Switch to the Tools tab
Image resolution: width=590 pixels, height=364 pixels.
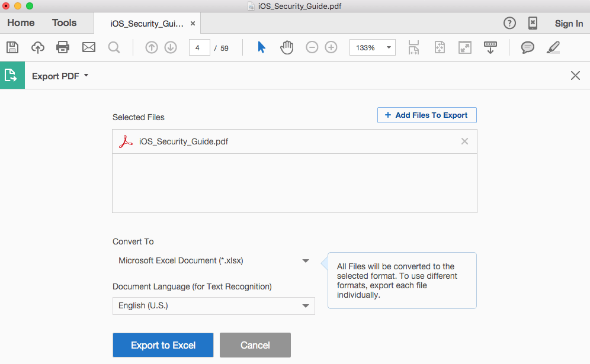[64, 23]
